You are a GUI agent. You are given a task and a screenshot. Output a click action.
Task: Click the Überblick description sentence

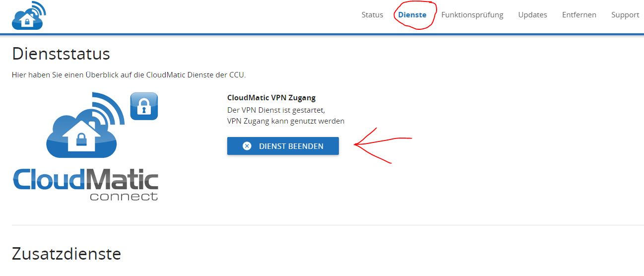[x=129, y=75]
